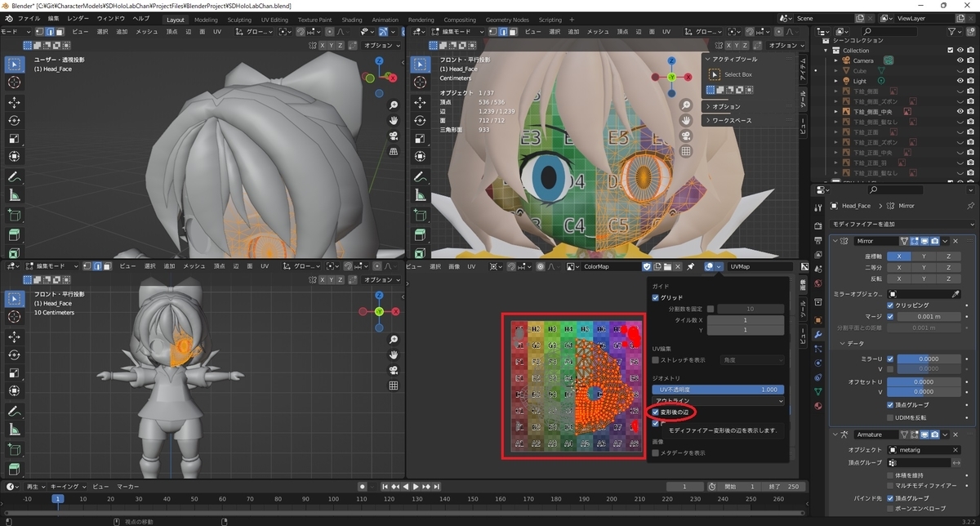Image resolution: width=980 pixels, height=526 pixels.
Task: Open image file with folder icon in UV editor
Action: [667, 266]
